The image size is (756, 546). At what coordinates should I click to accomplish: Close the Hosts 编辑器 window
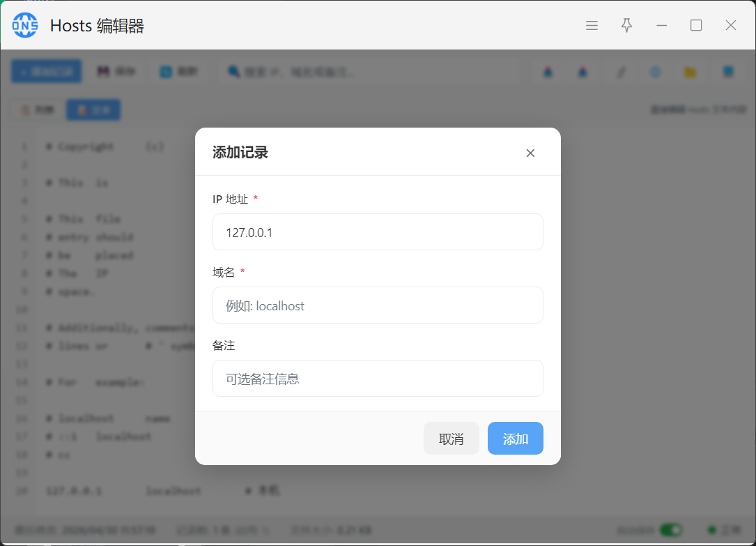[x=730, y=26]
